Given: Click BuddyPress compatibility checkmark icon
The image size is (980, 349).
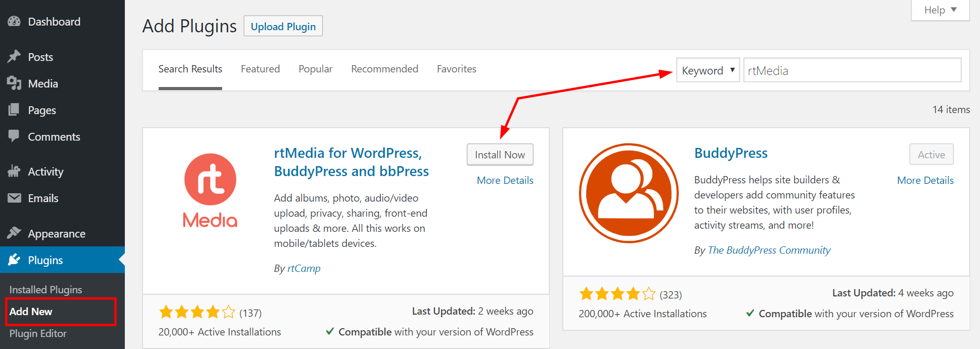Looking at the screenshot, I should 750,313.
